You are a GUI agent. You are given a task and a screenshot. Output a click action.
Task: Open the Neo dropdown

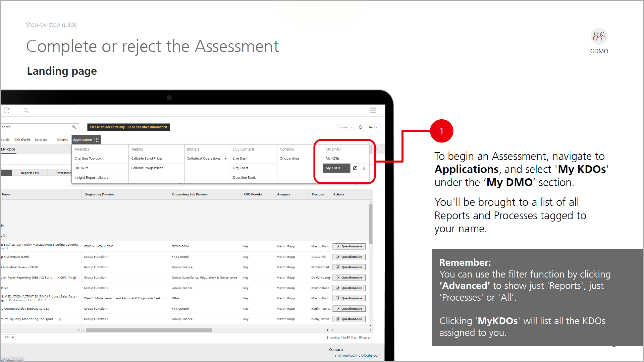tap(373, 127)
